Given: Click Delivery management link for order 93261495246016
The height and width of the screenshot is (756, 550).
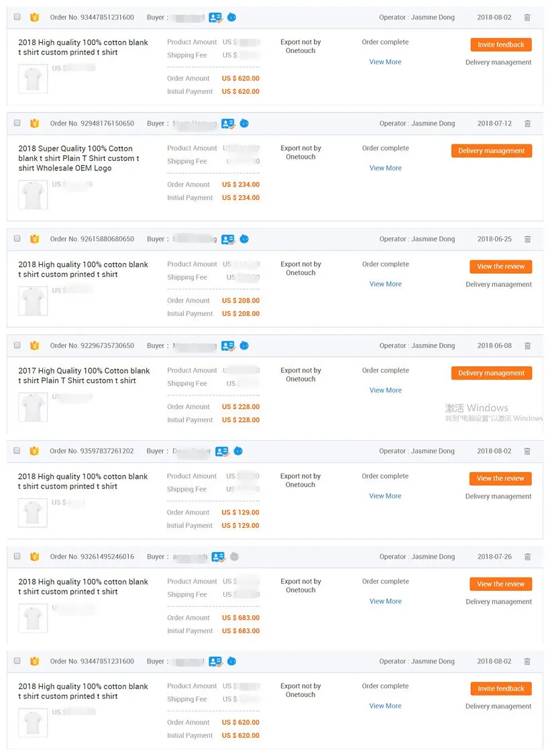Looking at the screenshot, I should [498, 602].
